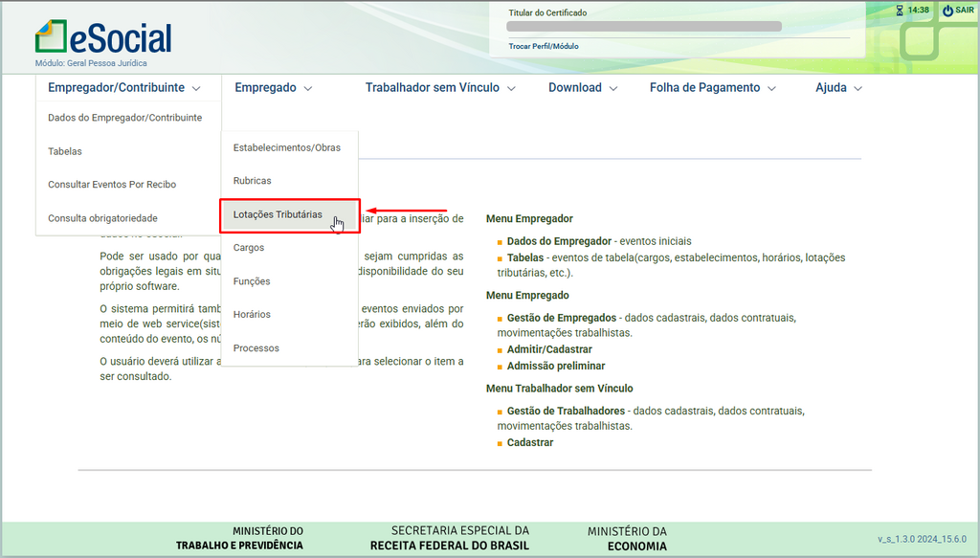Open the Trabalhador sem Vínculo dropdown
980x558 pixels.
(x=440, y=88)
